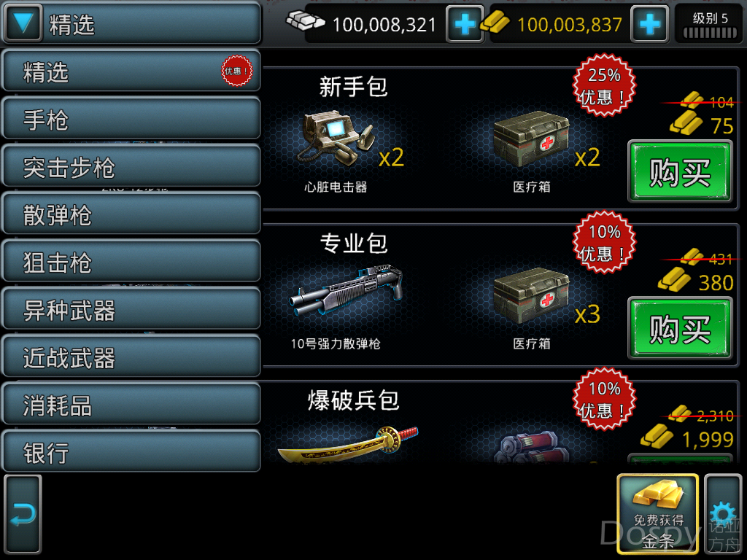Tap the 10号强力散弹枪 shotgun image

[346, 290]
